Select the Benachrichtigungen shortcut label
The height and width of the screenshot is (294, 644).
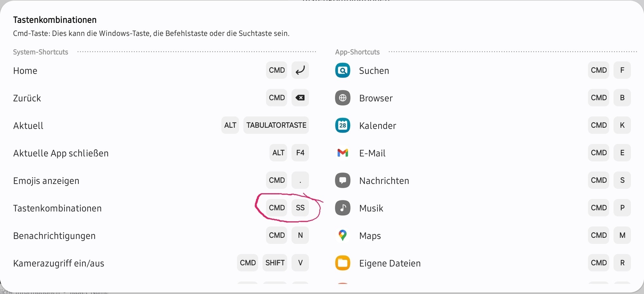[x=54, y=236]
